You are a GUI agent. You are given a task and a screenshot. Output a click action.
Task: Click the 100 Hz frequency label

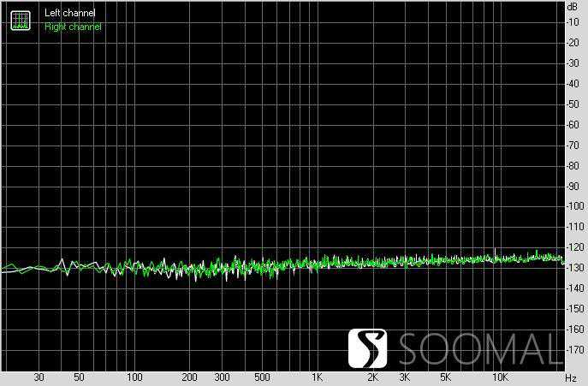(134, 377)
